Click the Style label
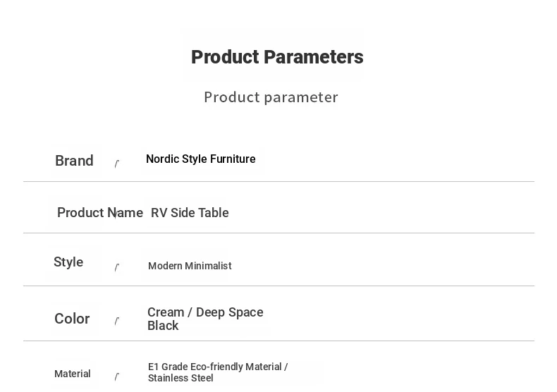 click(68, 262)
